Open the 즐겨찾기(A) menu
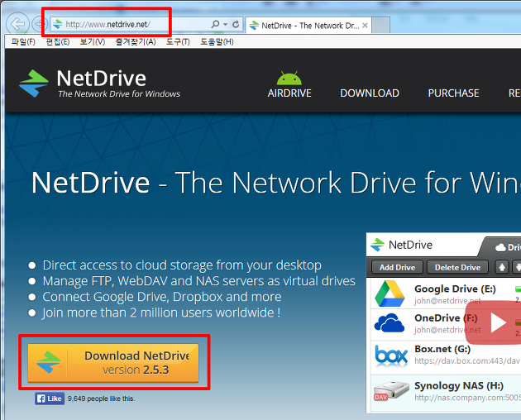Screen dimensions: 521x420 point(136,42)
